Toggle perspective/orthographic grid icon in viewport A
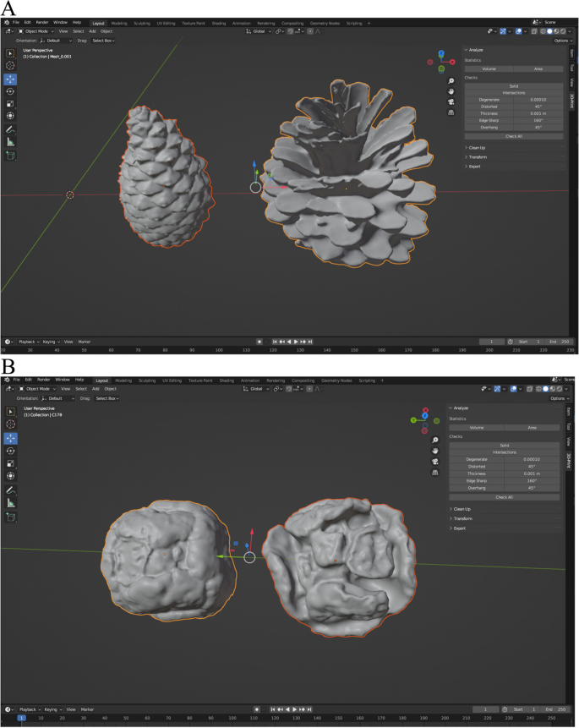Viewport: 579px width, 728px height. tap(451, 112)
